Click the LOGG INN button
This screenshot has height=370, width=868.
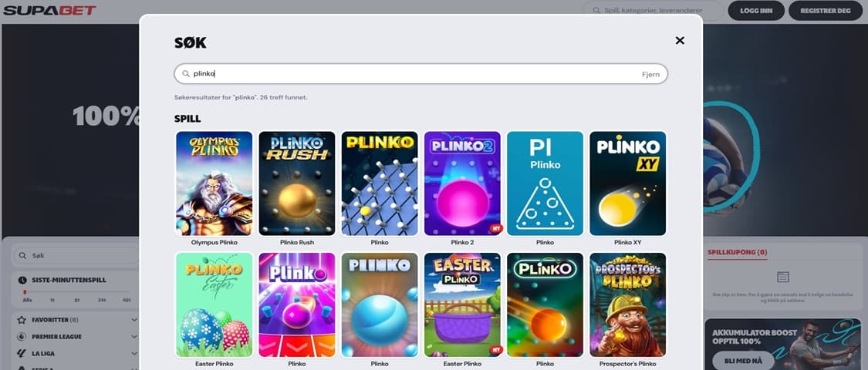(x=755, y=11)
